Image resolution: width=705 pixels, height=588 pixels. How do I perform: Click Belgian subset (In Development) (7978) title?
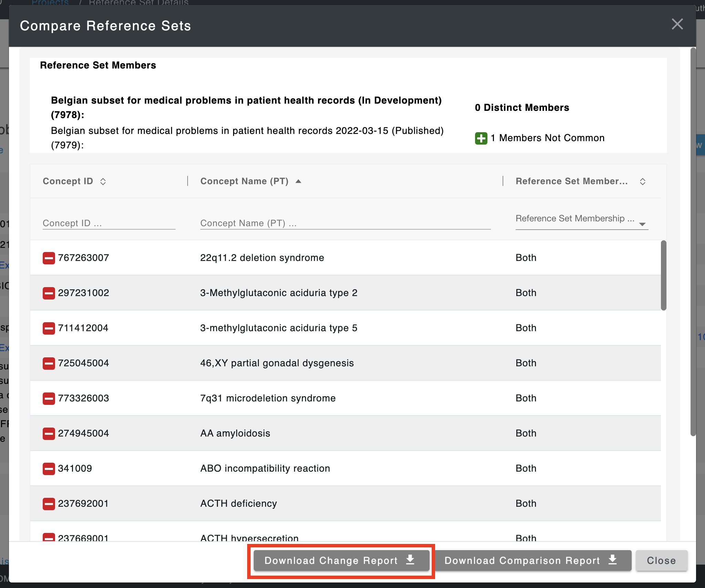246,107
